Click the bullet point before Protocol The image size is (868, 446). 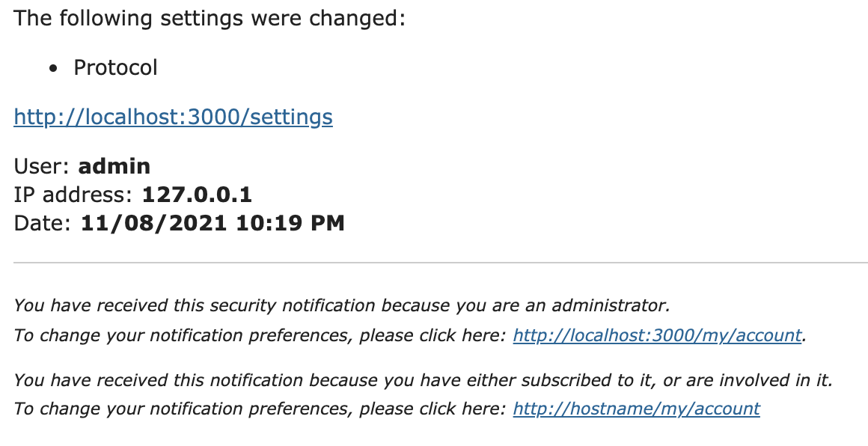(x=53, y=69)
